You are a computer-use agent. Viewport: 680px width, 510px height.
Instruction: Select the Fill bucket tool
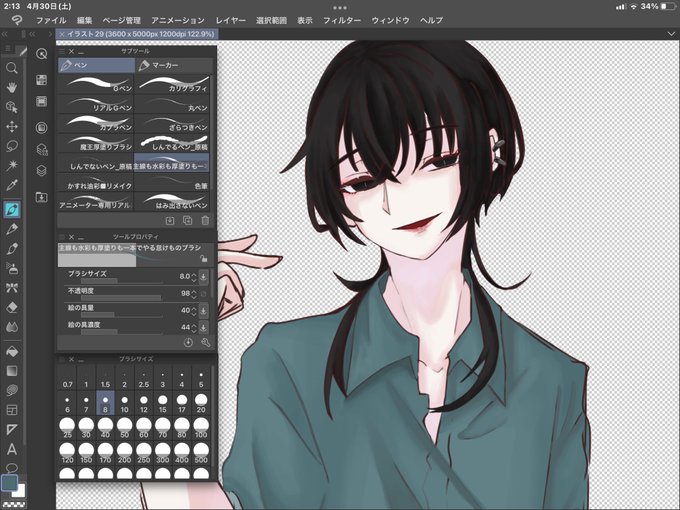(x=12, y=351)
